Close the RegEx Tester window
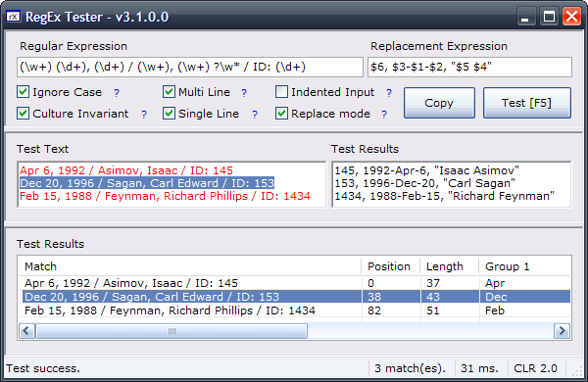The image size is (588, 382). point(572,17)
